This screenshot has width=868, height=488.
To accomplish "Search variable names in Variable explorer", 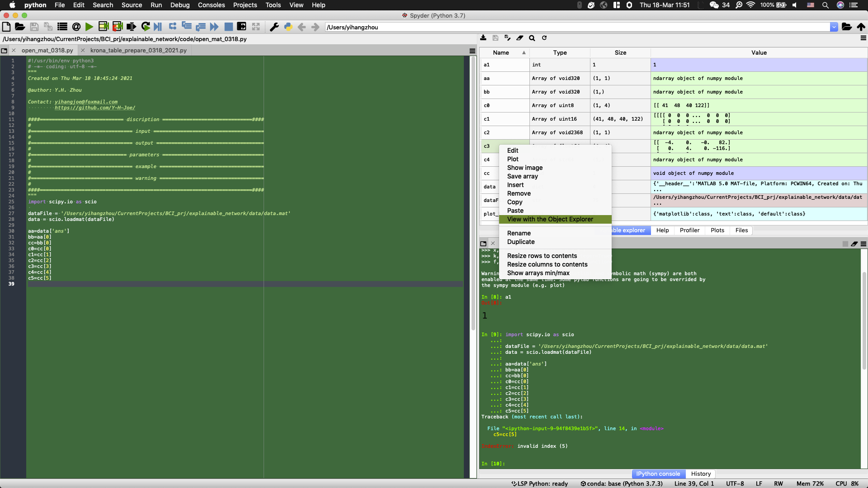I will point(532,38).
